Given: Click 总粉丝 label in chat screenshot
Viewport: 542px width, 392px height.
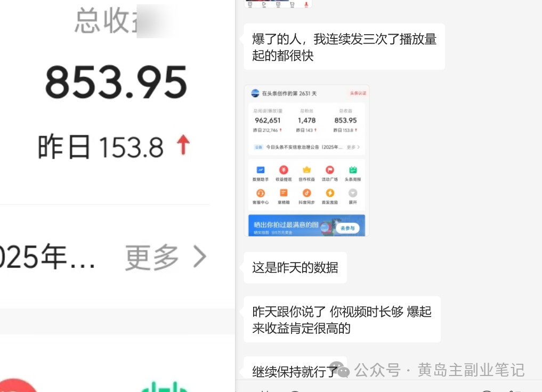Looking at the screenshot, I should pyautogui.click(x=306, y=111).
